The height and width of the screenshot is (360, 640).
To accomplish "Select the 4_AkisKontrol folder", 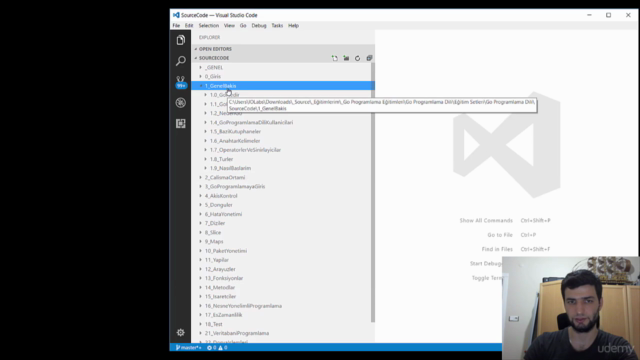I will click(283, 196).
